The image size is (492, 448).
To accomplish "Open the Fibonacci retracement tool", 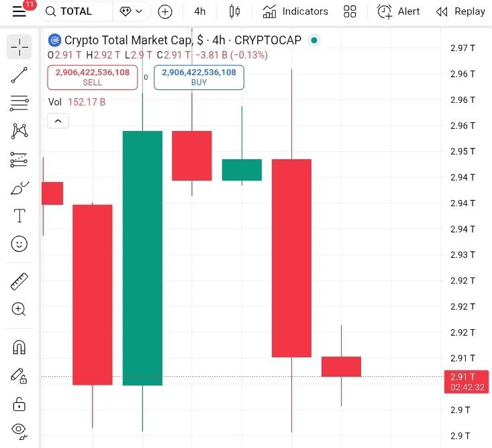I will pyautogui.click(x=19, y=103).
